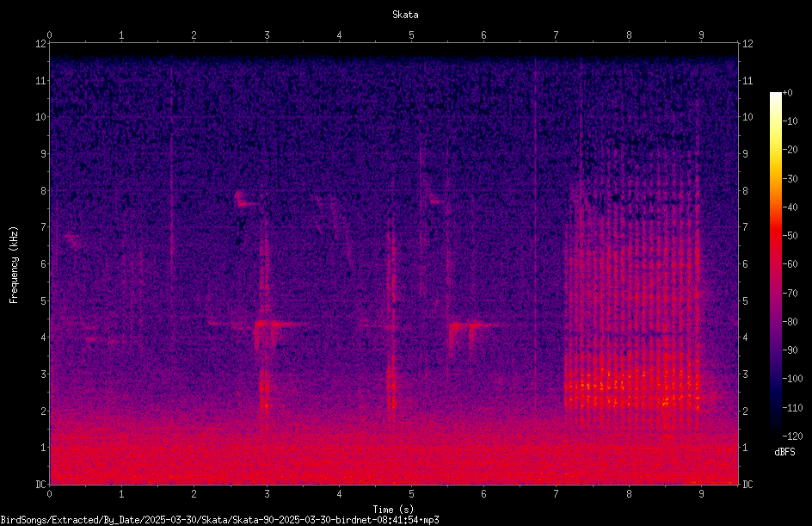812x526 pixels.
Task: Click the "-40" value on the color scale
Action: click(x=790, y=207)
